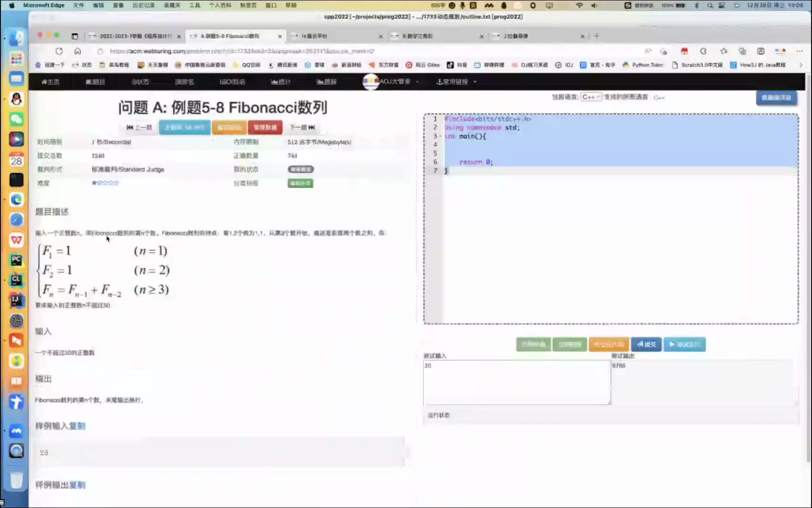Submit code with the 提交 button
The height and width of the screenshot is (508, 812).
[646, 344]
